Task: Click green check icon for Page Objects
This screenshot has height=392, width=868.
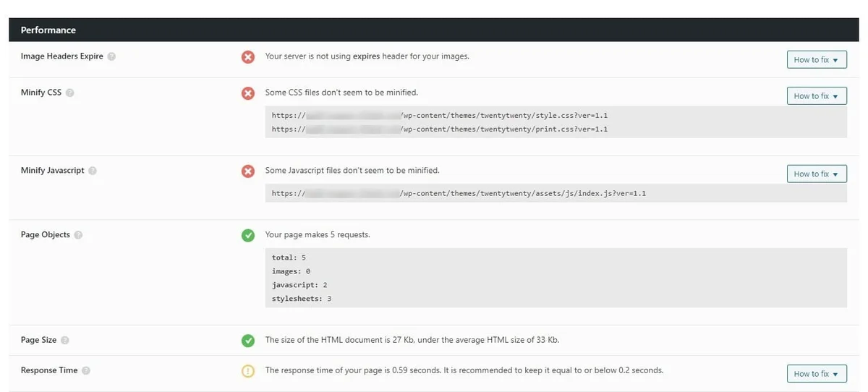Action: click(x=248, y=236)
